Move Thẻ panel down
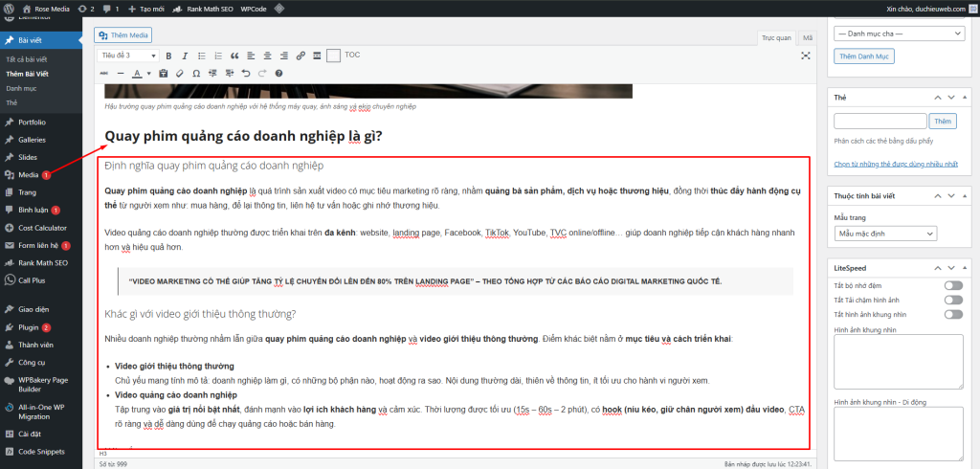 coord(951,99)
